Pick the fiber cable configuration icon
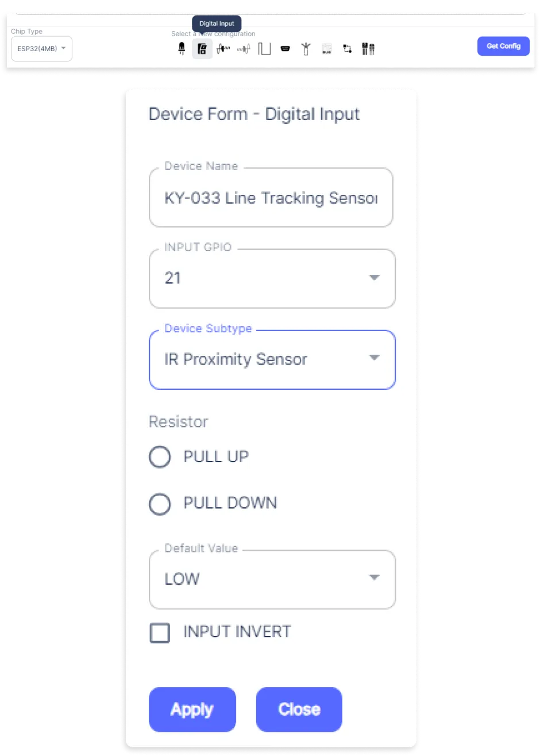Viewport: 540px width, 756px height. tap(306, 49)
